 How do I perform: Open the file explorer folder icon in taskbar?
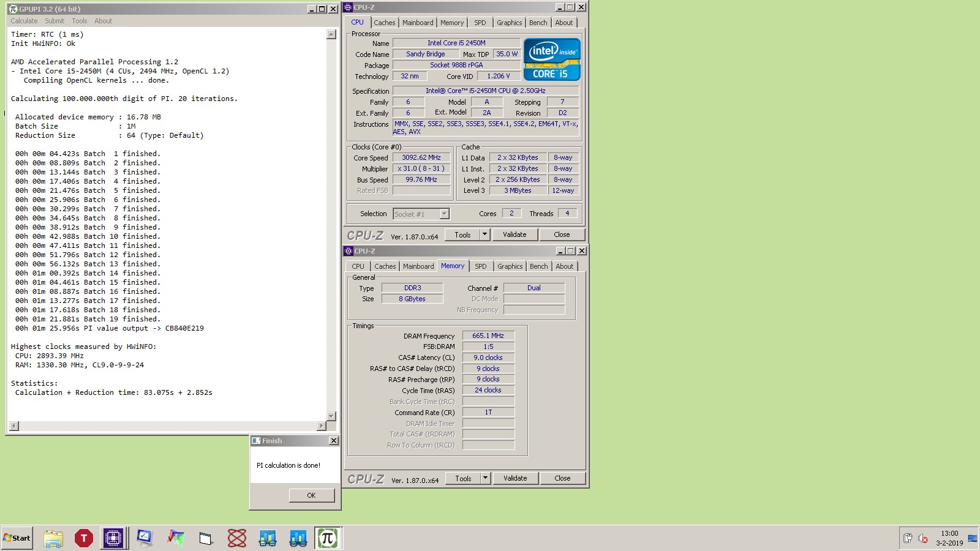(x=53, y=538)
